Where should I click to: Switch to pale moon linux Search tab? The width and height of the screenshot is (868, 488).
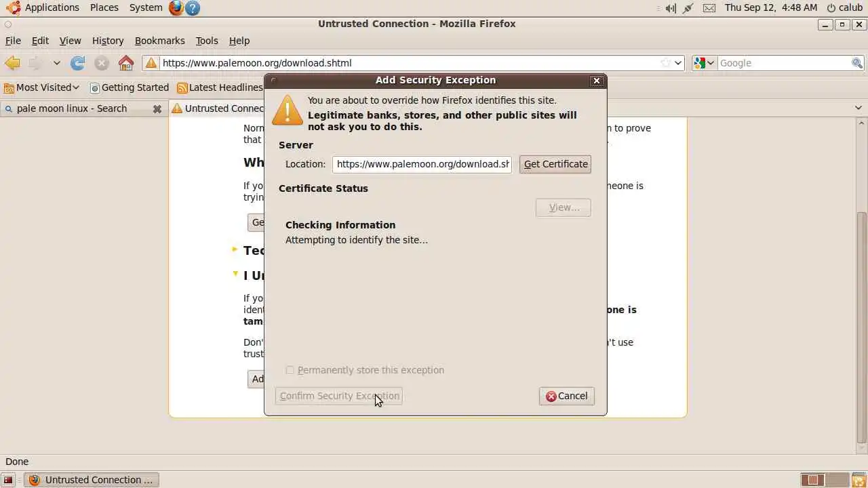pyautogui.click(x=72, y=108)
